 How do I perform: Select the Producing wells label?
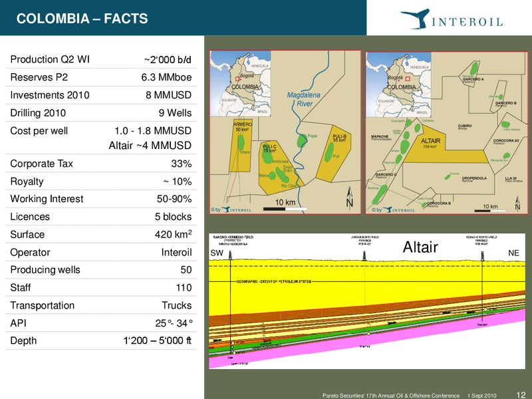45,270
